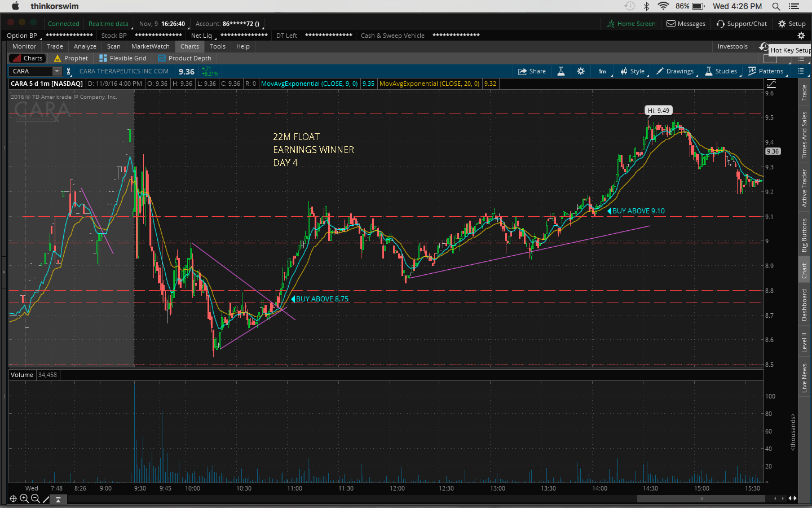The width and height of the screenshot is (812, 508).
Task: Open Support/Chat
Action: 742,24
